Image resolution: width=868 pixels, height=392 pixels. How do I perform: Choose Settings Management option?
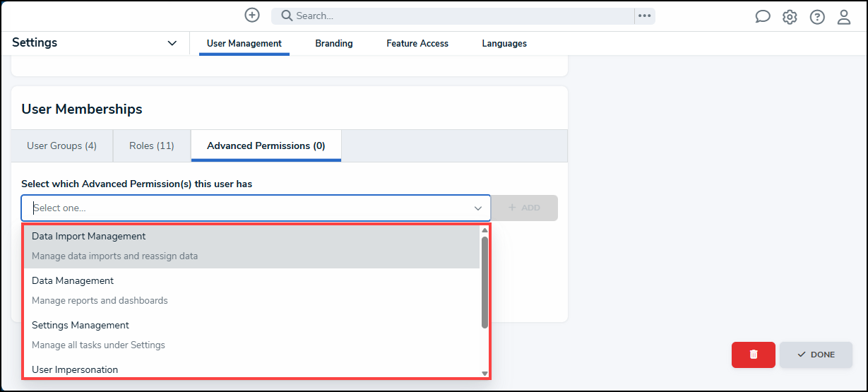pos(251,335)
